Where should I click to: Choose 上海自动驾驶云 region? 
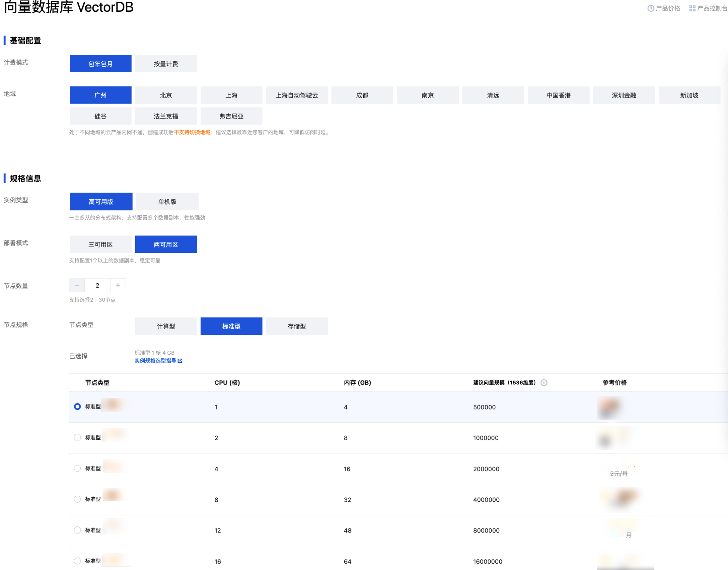tap(297, 95)
